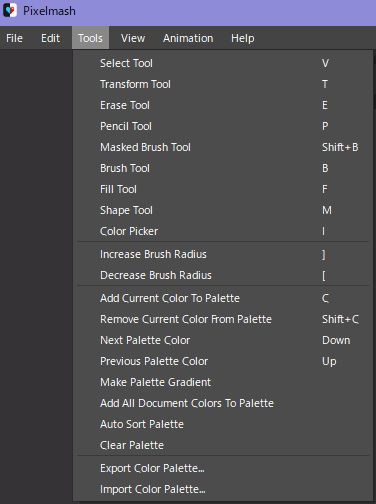The height and width of the screenshot is (504, 376).
Task: Open the View menu
Action: 133,38
